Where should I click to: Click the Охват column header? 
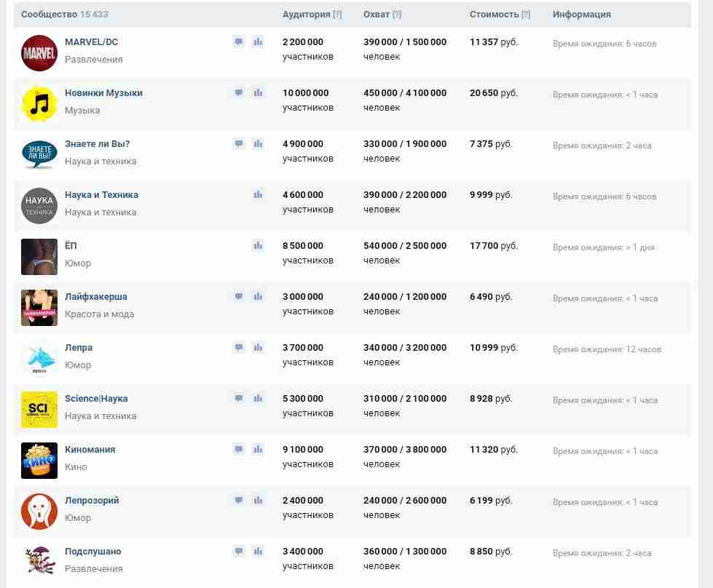click(x=377, y=14)
